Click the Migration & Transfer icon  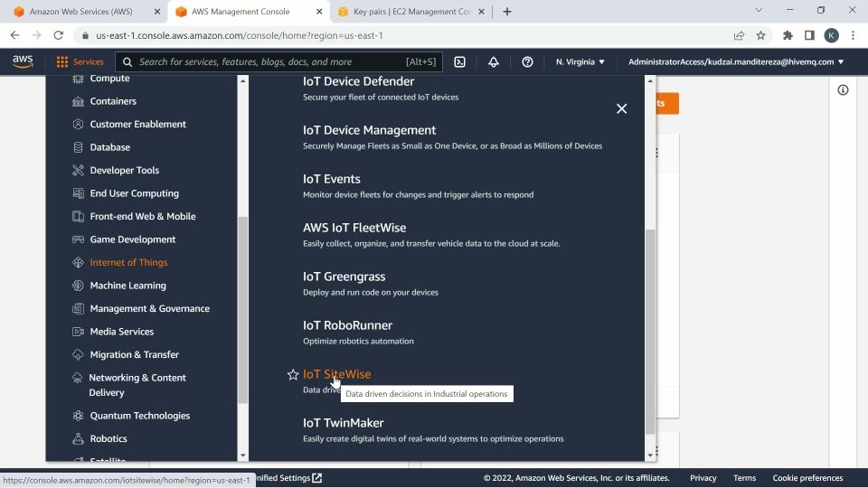[78, 354]
